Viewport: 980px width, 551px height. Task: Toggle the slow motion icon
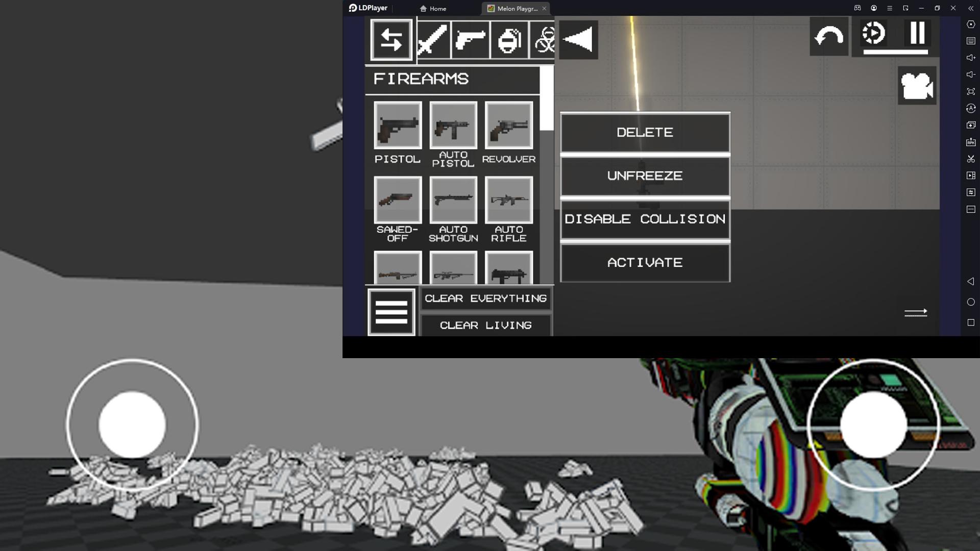tap(874, 34)
